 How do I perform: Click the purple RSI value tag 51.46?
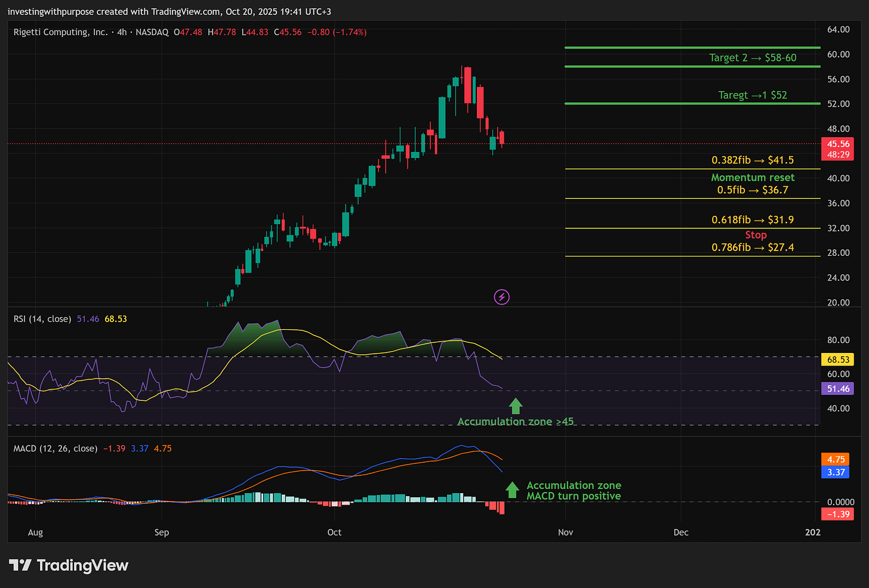(x=838, y=389)
